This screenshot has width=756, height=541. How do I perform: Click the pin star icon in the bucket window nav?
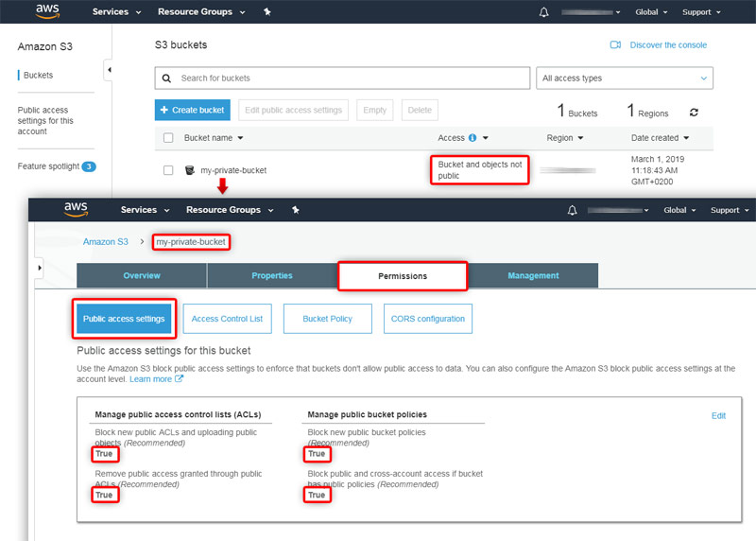coord(296,209)
